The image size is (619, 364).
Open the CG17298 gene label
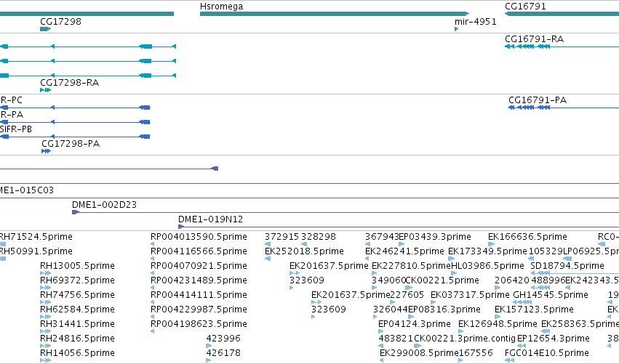(x=60, y=21)
